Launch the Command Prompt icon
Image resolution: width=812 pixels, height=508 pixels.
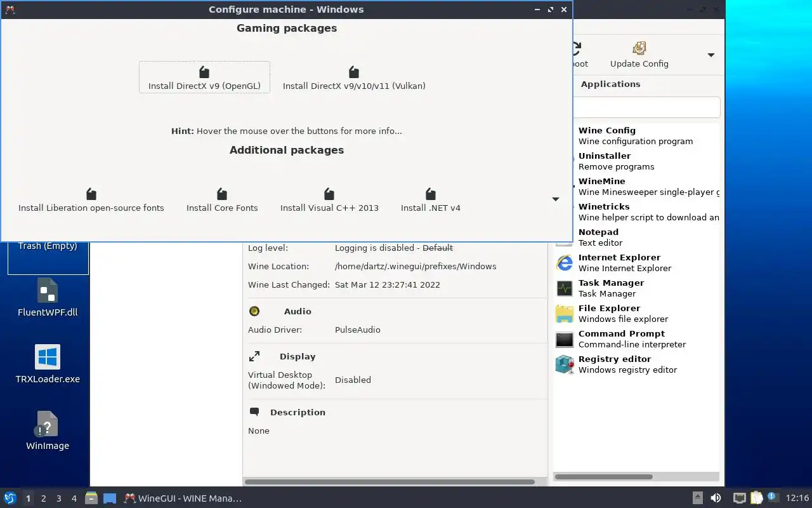565,338
